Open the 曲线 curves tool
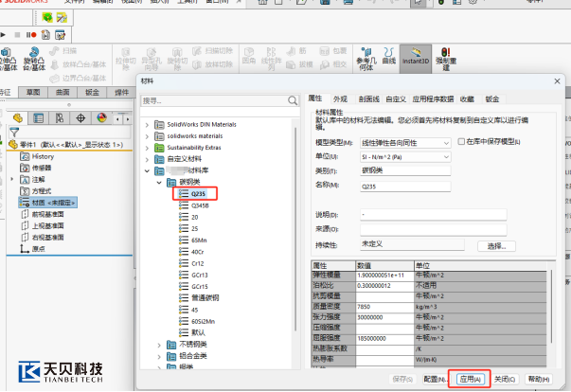 [389, 56]
